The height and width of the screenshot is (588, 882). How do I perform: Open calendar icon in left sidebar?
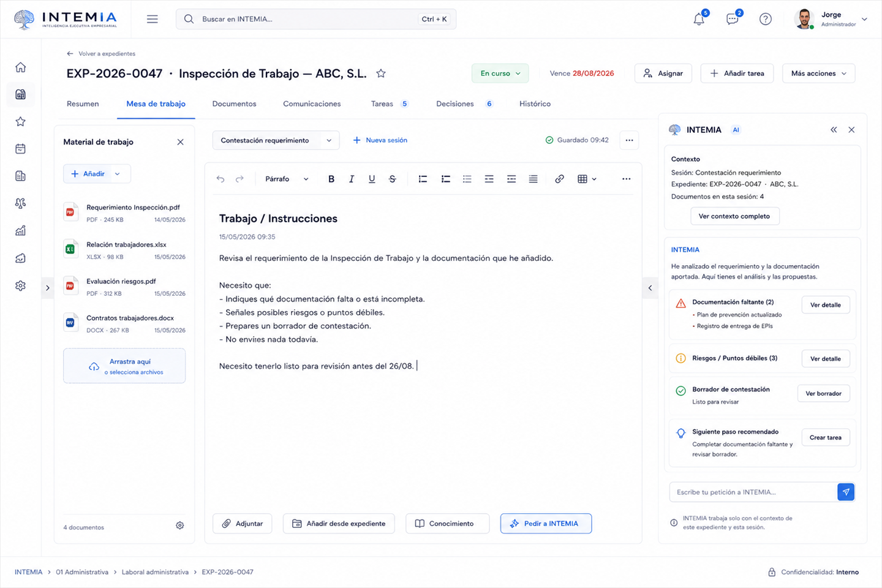coord(21,149)
